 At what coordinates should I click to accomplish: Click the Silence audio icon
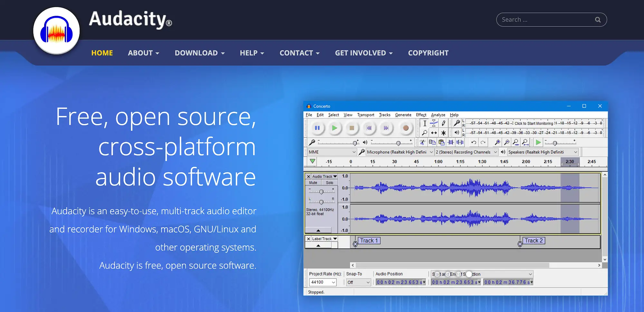point(460,142)
